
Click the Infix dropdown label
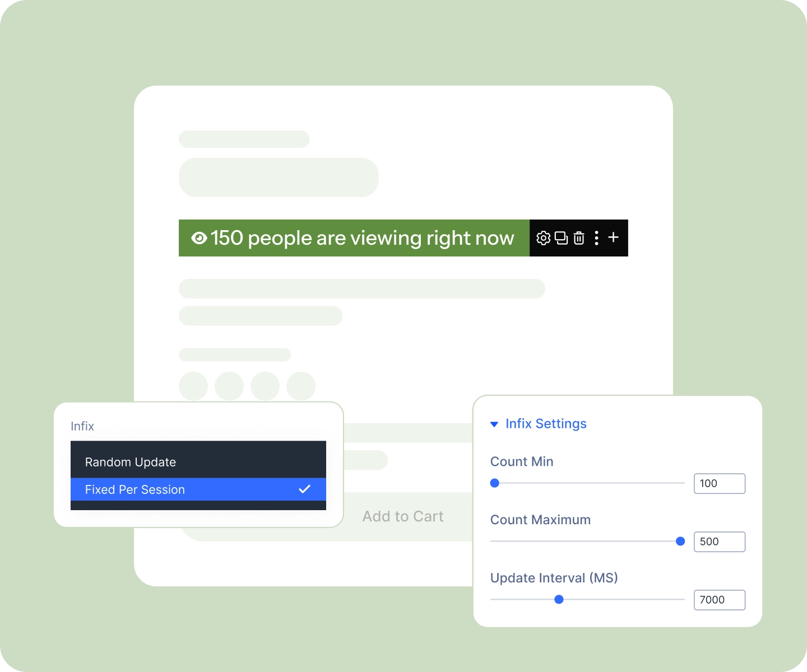coord(82,426)
